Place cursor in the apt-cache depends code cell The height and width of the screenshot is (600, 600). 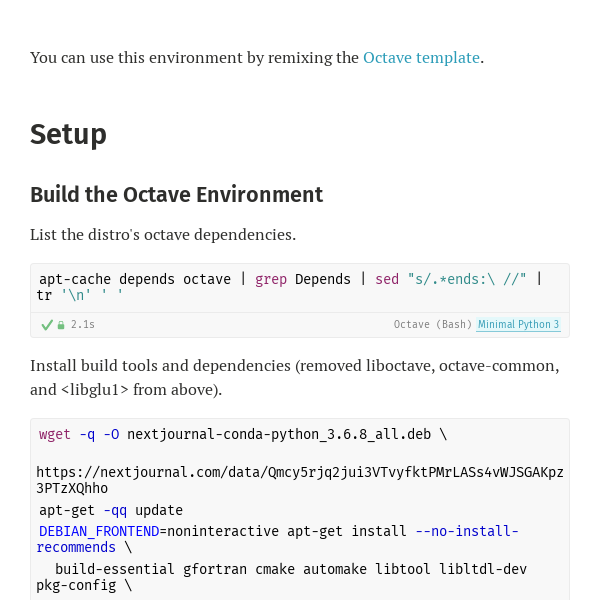(x=300, y=288)
